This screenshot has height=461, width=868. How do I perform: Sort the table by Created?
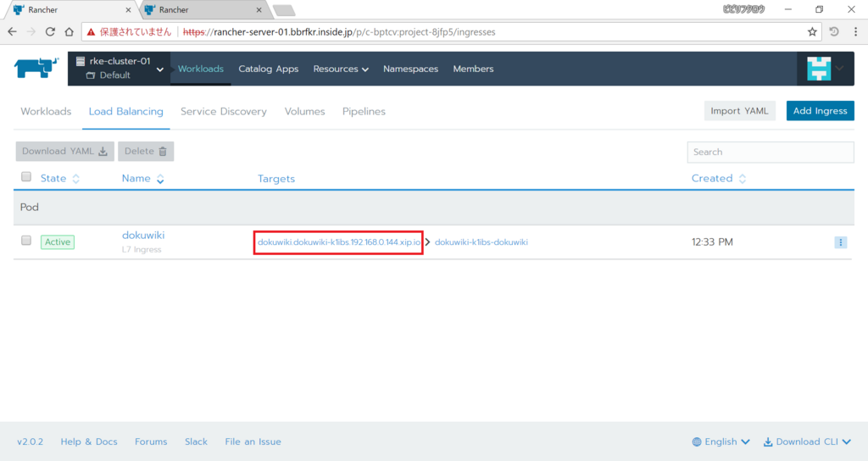(x=719, y=178)
